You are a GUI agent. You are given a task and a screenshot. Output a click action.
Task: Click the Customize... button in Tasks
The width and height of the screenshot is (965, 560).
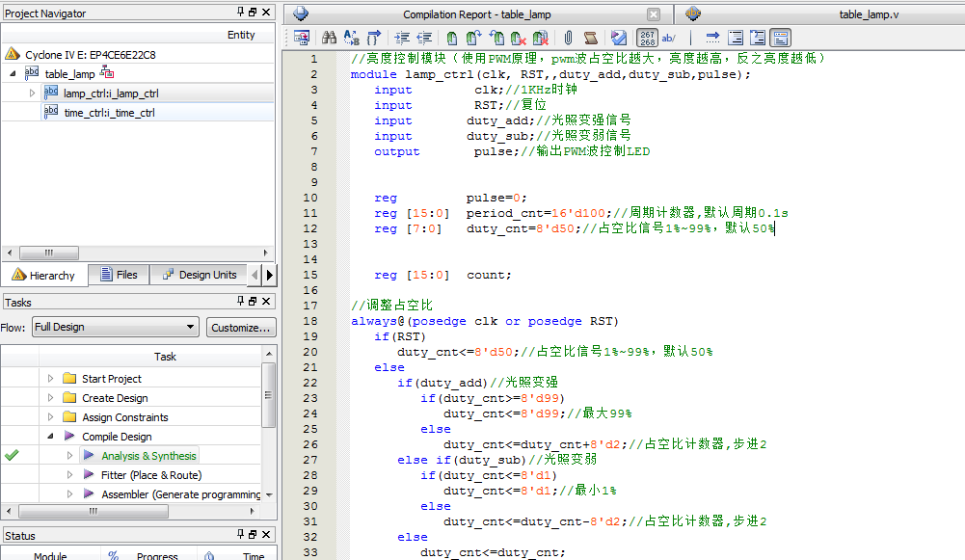pyautogui.click(x=241, y=328)
